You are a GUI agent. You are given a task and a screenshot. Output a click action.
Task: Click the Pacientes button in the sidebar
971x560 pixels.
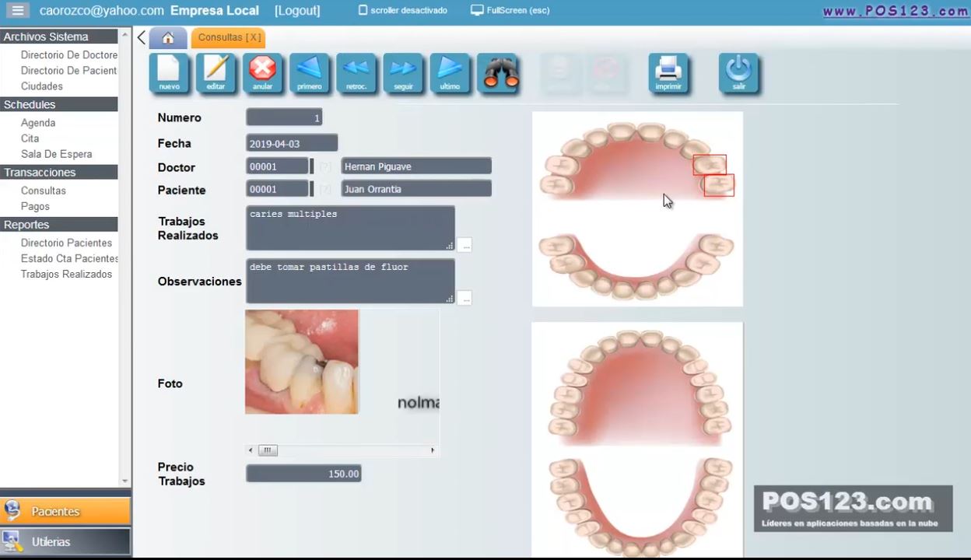(x=65, y=511)
